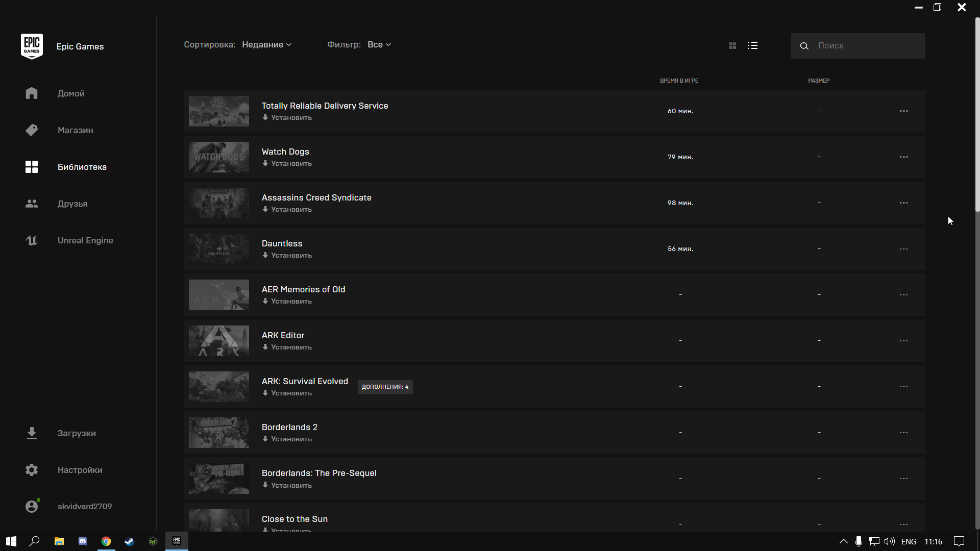
Task: Click Установить under Dauntless
Action: click(x=287, y=256)
